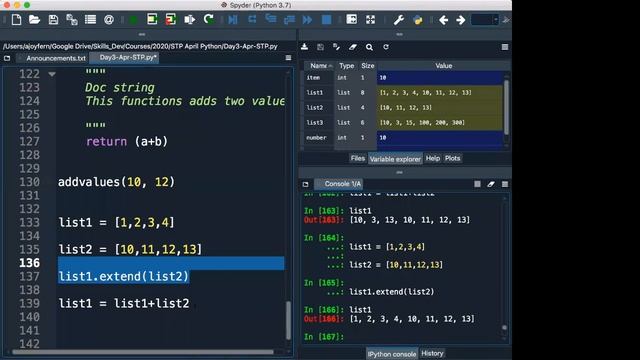The image size is (640, 360).
Task: Go forward with the right arrow
Action: point(461,20)
